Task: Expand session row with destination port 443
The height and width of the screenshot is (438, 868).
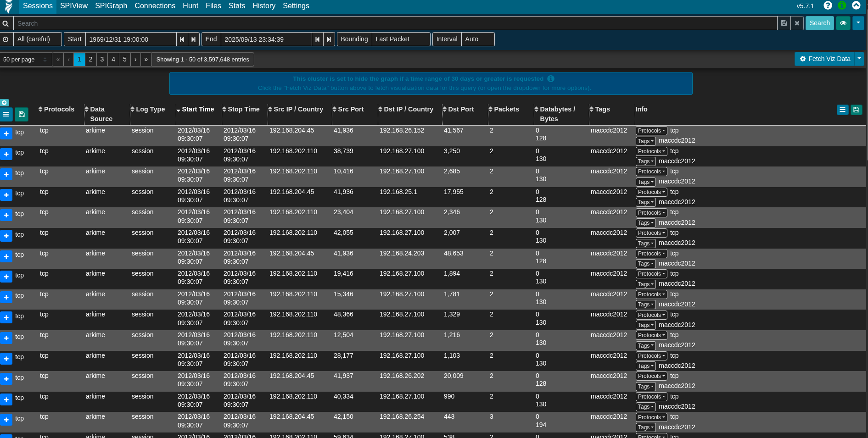Action: [6, 420]
